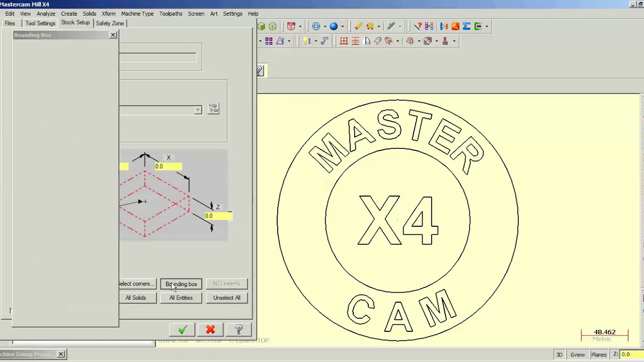Click the Bounding box button
The image size is (644, 362).
coord(181,284)
